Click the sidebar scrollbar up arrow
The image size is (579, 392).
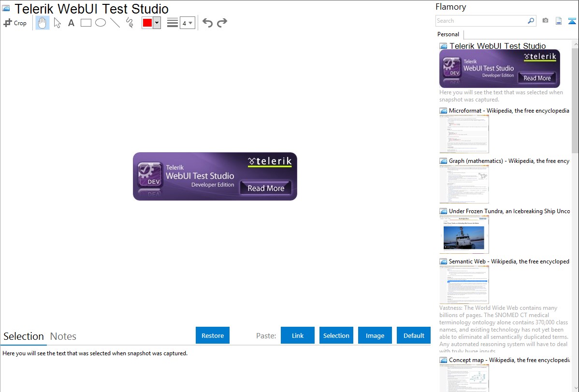click(576, 44)
